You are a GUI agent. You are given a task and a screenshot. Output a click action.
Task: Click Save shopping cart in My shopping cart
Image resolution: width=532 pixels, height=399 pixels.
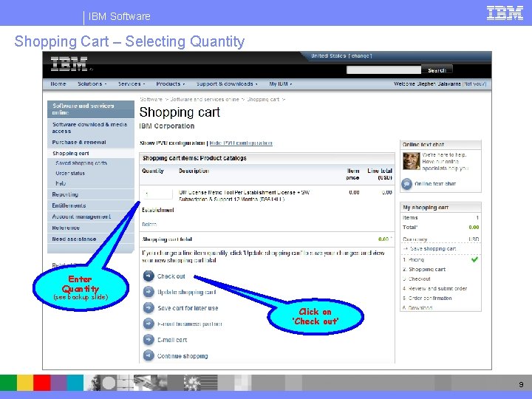tap(433, 249)
